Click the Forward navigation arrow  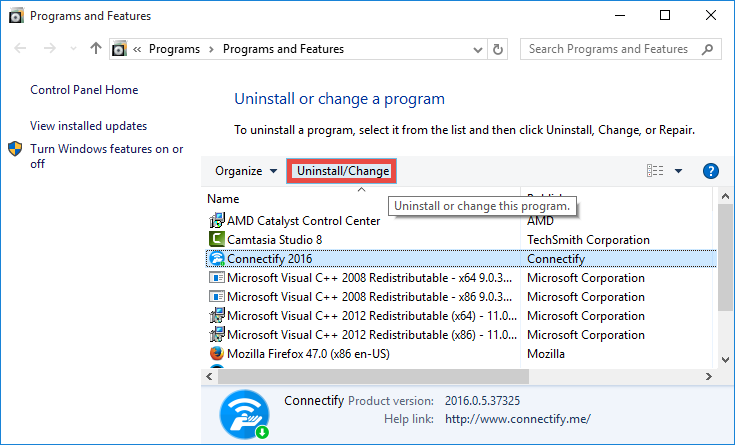coord(49,48)
